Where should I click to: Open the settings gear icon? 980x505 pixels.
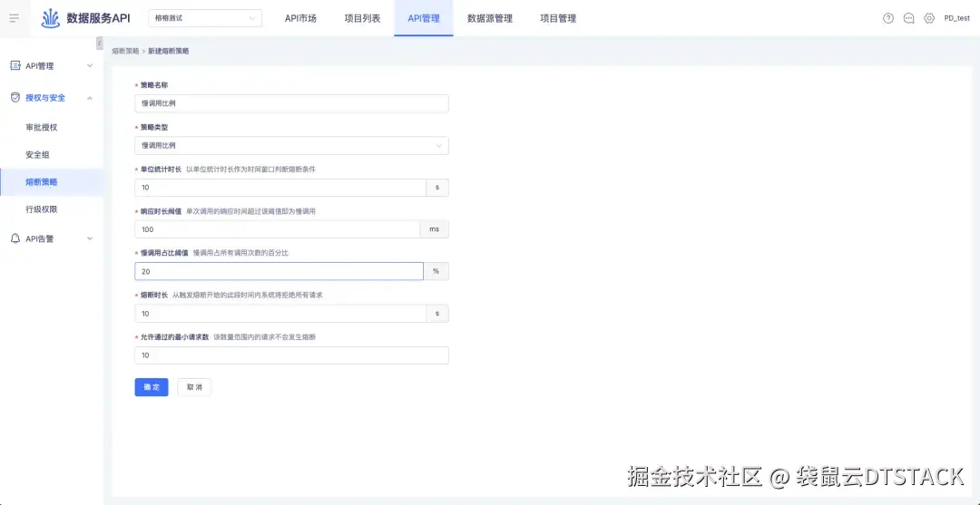coord(929,18)
